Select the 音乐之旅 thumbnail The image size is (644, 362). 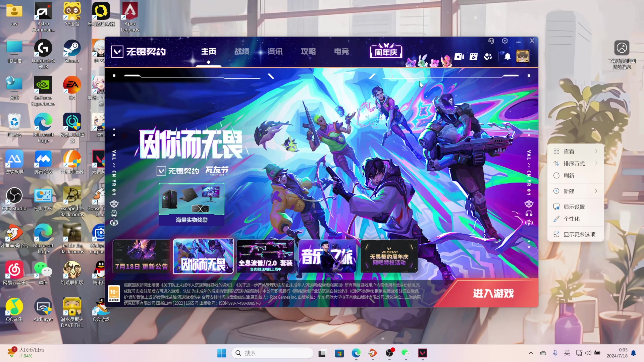click(327, 256)
